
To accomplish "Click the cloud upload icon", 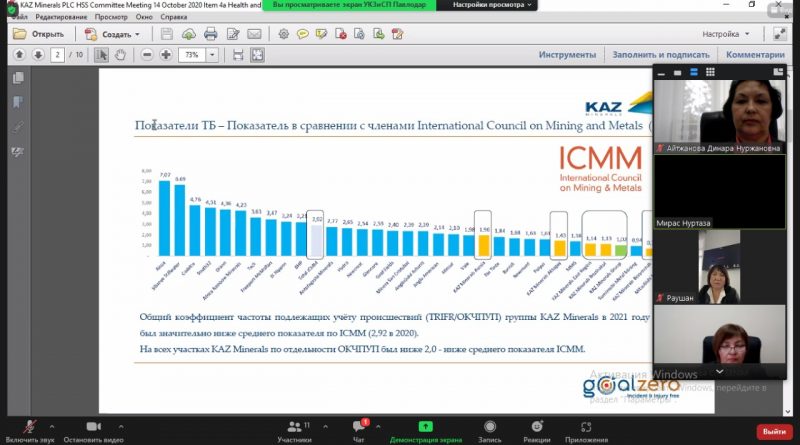I will coord(188,34).
